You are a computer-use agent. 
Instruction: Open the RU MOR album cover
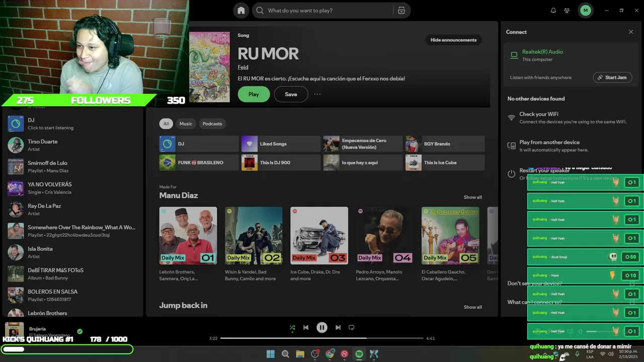pyautogui.click(x=209, y=67)
